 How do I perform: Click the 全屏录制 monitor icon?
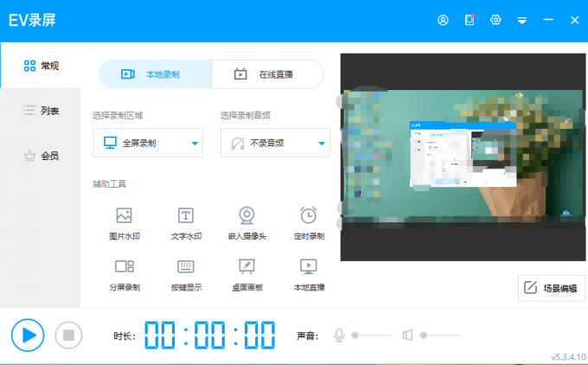(111, 143)
